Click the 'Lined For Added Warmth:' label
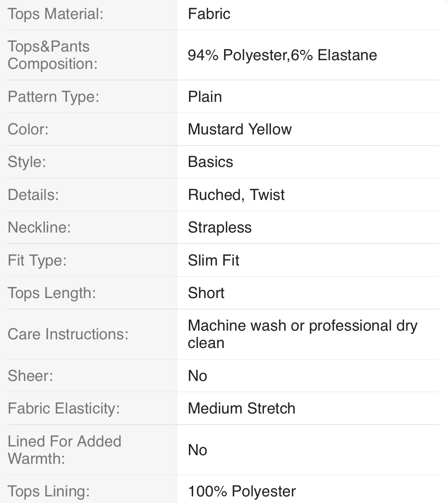This screenshot has height=503, width=448. click(64, 450)
